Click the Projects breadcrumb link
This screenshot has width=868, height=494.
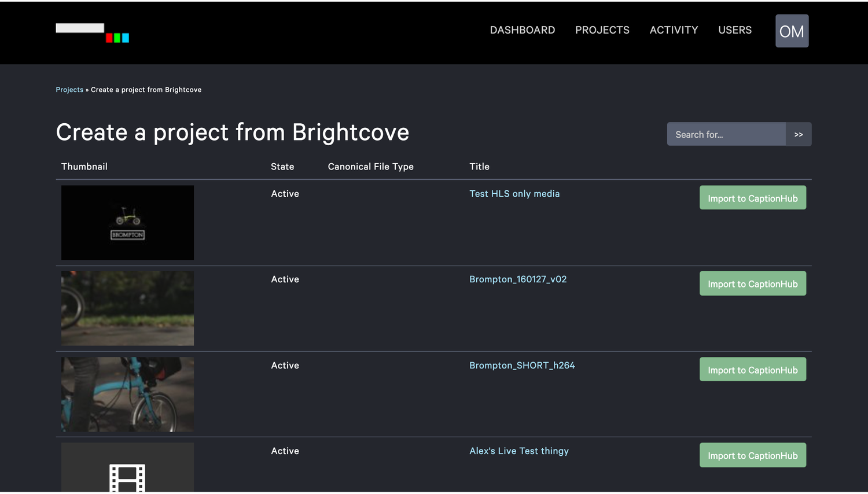69,90
